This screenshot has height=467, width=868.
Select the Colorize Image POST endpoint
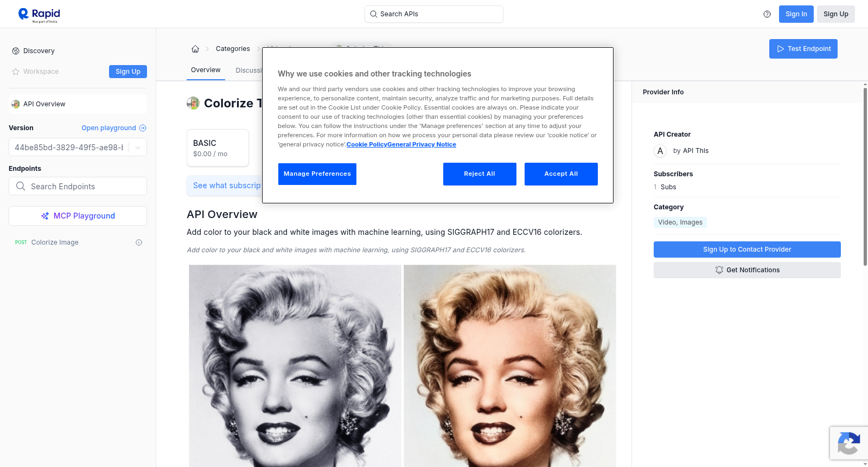[78, 242]
